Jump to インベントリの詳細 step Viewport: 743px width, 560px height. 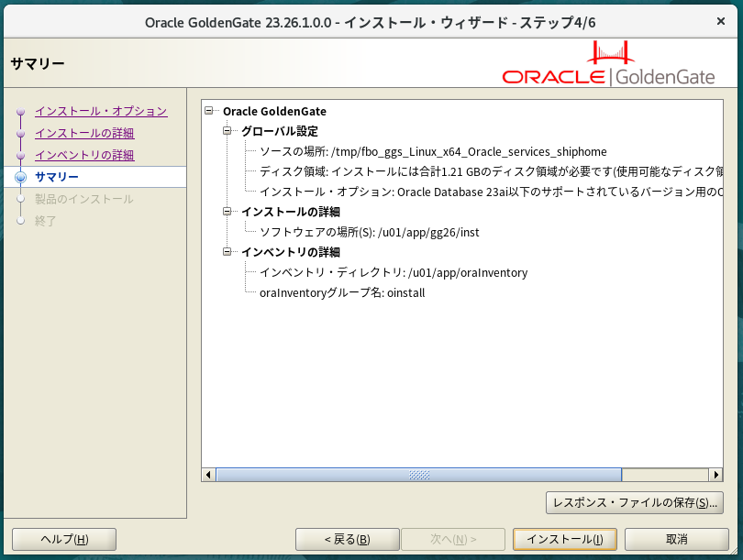(x=84, y=155)
